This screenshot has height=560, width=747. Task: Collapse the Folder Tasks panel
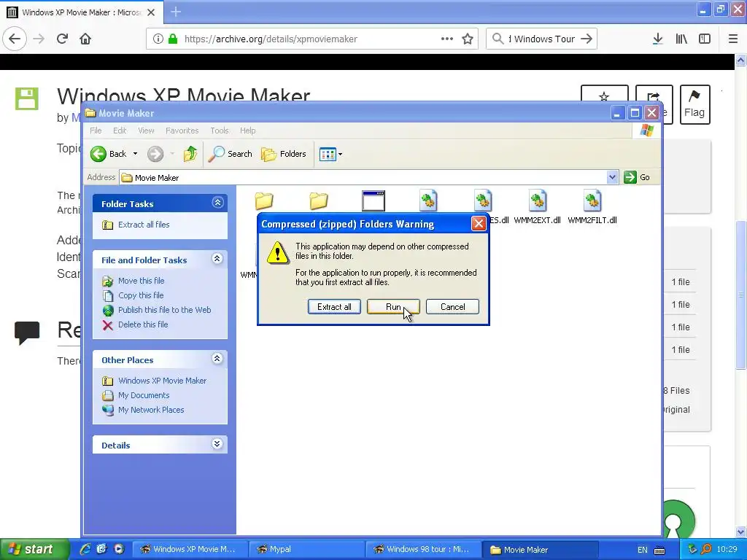click(x=217, y=203)
